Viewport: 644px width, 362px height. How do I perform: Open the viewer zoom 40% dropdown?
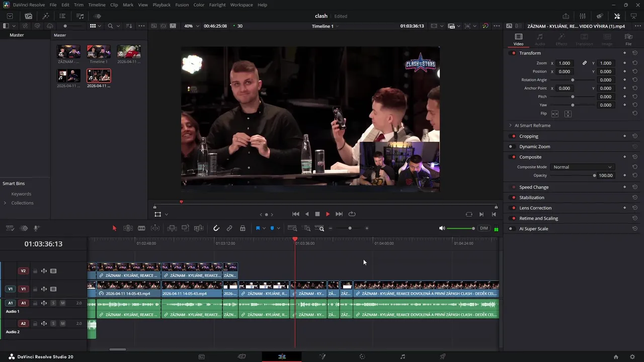click(191, 26)
